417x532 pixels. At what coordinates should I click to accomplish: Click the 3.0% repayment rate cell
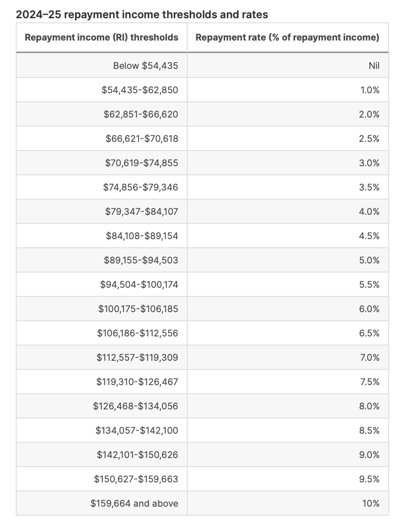point(287,163)
